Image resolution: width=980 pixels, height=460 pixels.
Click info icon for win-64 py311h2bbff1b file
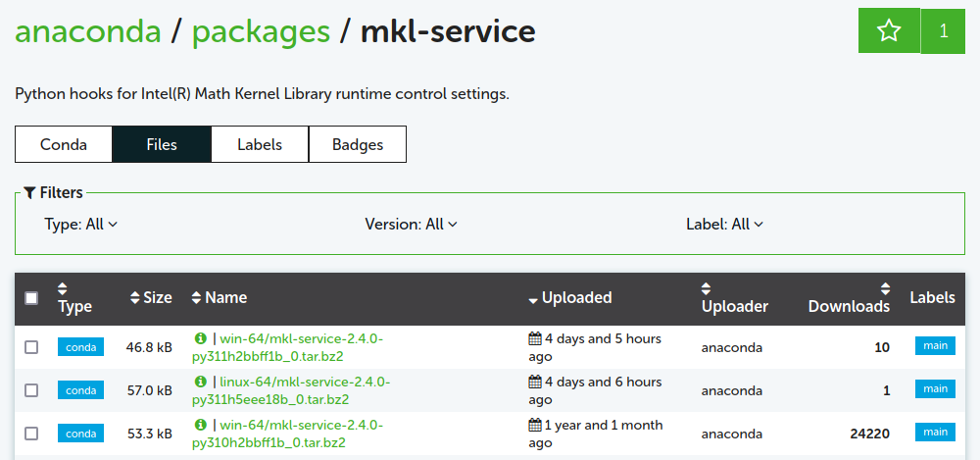[x=200, y=338]
